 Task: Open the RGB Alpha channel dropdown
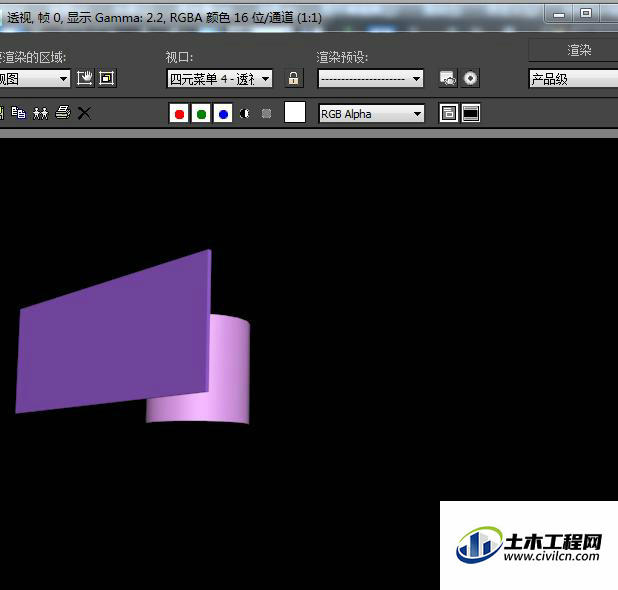[x=371, y=114]
